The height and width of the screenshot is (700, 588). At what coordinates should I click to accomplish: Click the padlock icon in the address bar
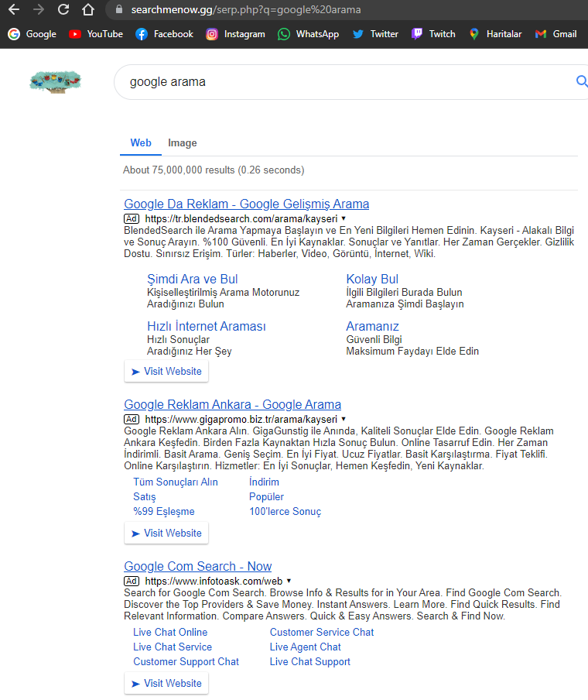pyautogui.click(x=118, y=9)
